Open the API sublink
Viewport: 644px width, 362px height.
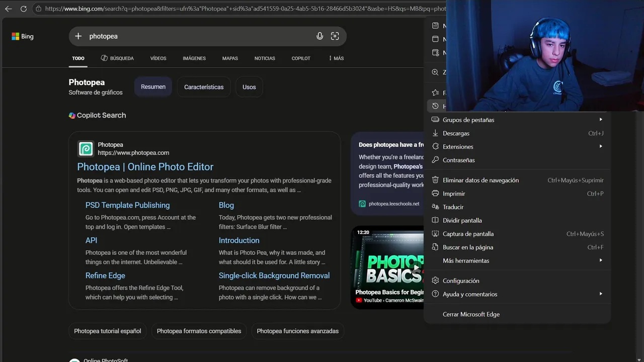(x=91, y=240)
